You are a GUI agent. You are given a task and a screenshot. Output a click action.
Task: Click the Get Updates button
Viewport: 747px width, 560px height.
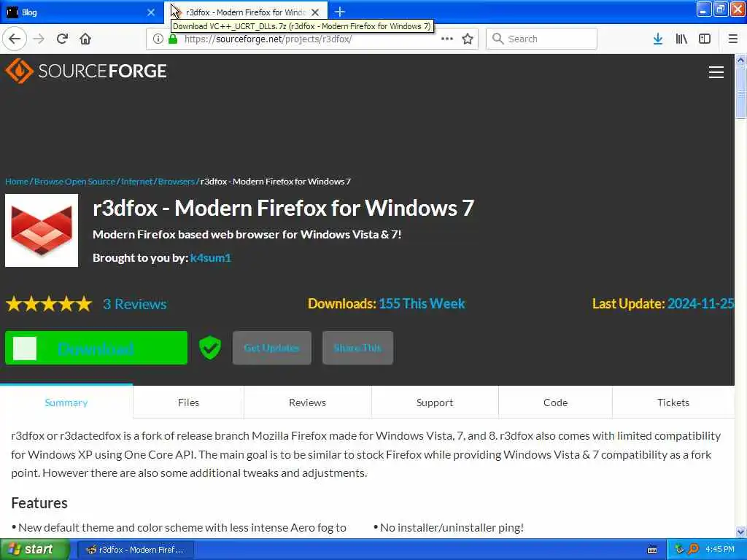tap(272, 348)
